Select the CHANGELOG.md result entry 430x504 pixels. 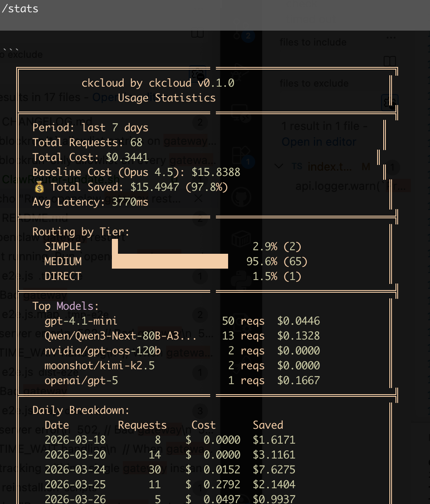[47, 122]
